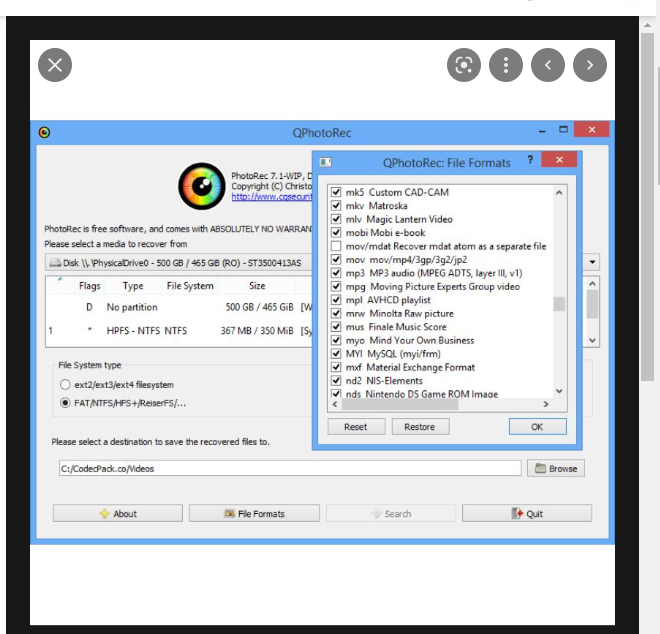The width and height of the screenshot is (660, 634).
Task: Sort by Size column header
Action: click(257, 286)
